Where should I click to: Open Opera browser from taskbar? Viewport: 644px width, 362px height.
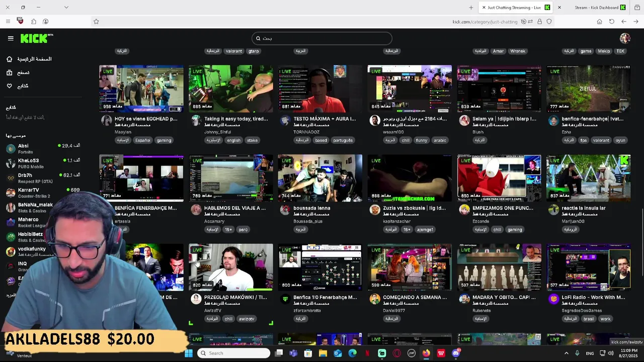pos(397,353)
